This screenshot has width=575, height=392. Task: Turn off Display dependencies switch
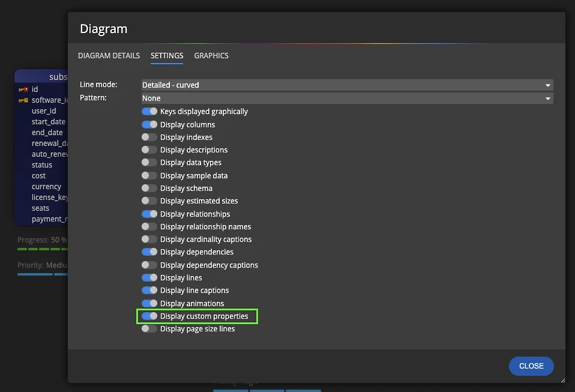149,252
